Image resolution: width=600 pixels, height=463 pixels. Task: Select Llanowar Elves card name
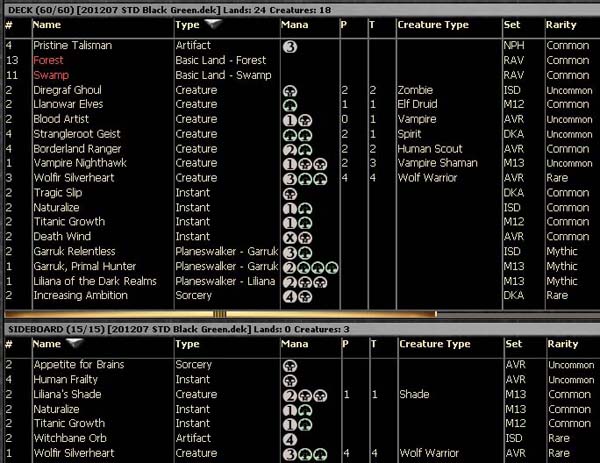pos(68,104)
